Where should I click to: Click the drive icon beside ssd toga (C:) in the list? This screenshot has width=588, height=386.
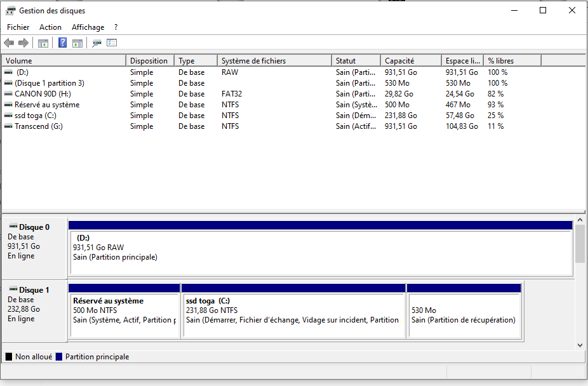pos(8,116)
